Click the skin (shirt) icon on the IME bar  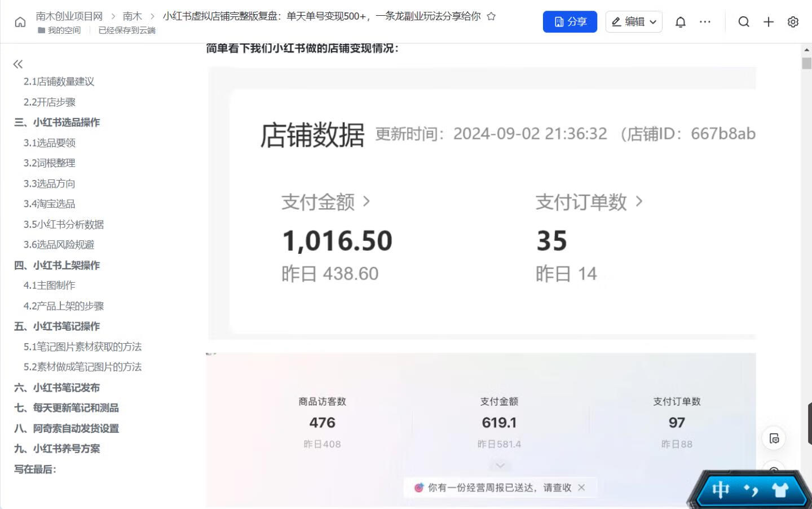pos(780,490)
